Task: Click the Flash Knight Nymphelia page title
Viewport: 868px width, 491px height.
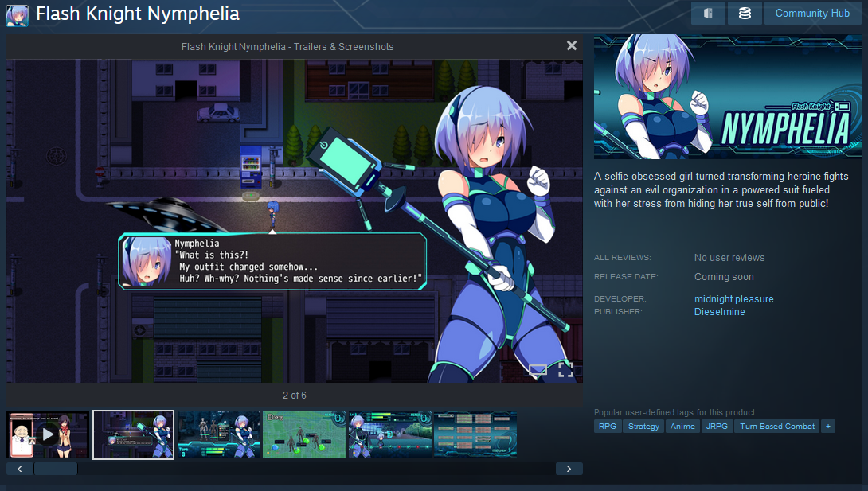Action: coord(138,14)
